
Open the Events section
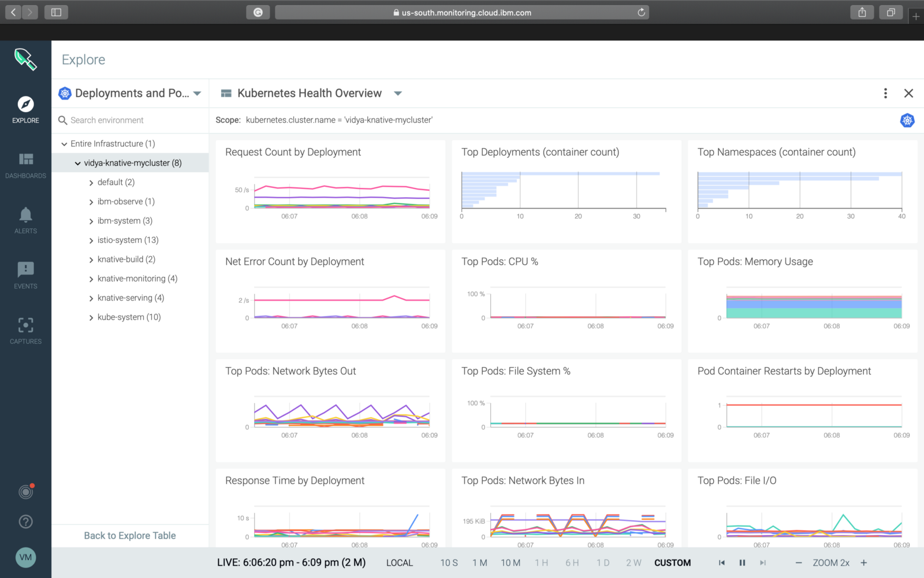click(25, 275)
